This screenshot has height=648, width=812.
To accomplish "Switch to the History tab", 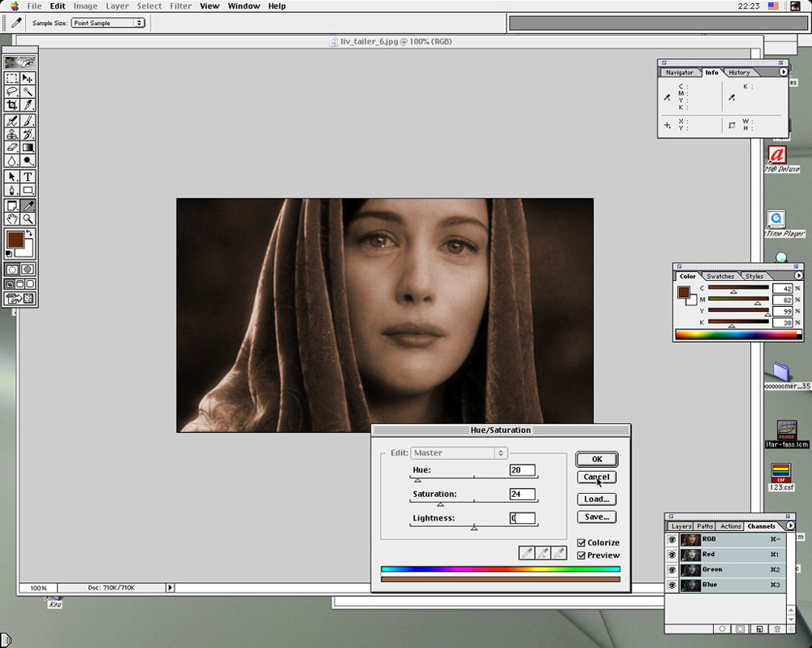I will point(739,72).
